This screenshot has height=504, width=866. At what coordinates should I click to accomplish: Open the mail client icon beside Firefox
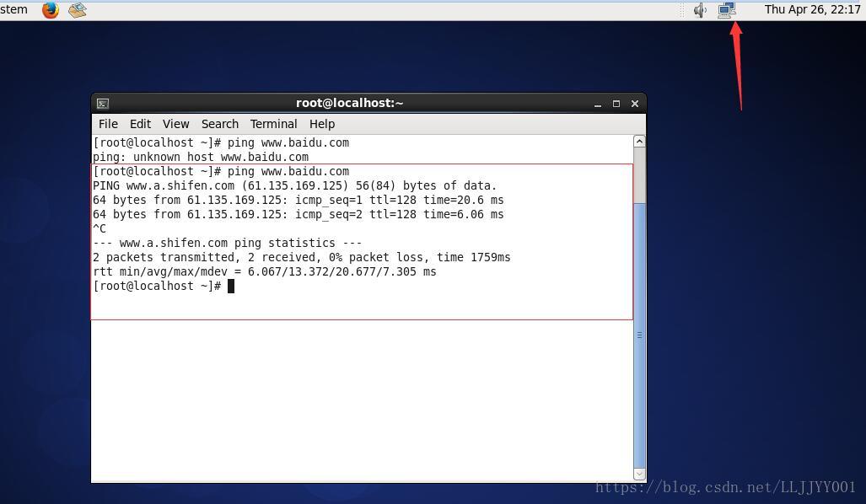78,10
